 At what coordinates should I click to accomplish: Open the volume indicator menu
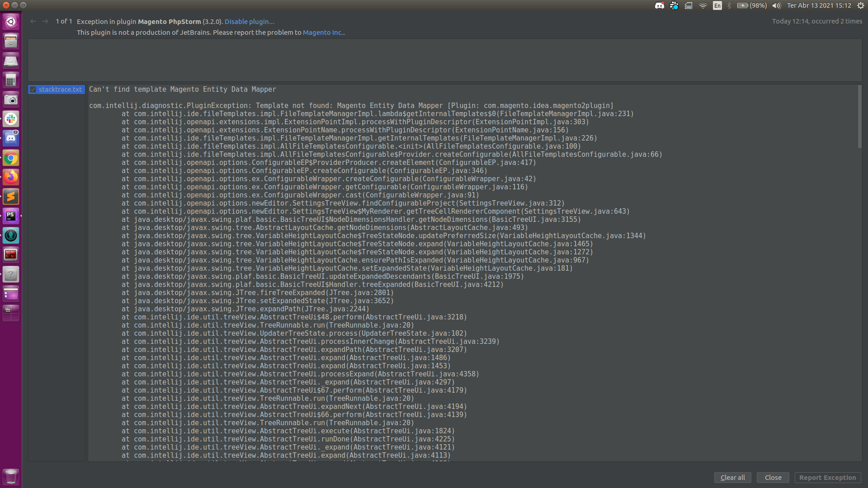[776, 5]
